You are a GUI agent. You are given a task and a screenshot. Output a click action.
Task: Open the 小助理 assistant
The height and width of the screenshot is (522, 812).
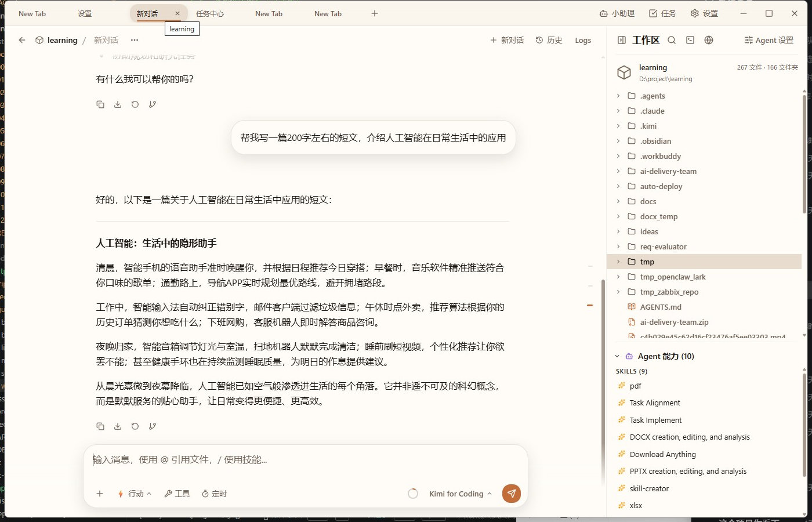[x=617, y=13]
